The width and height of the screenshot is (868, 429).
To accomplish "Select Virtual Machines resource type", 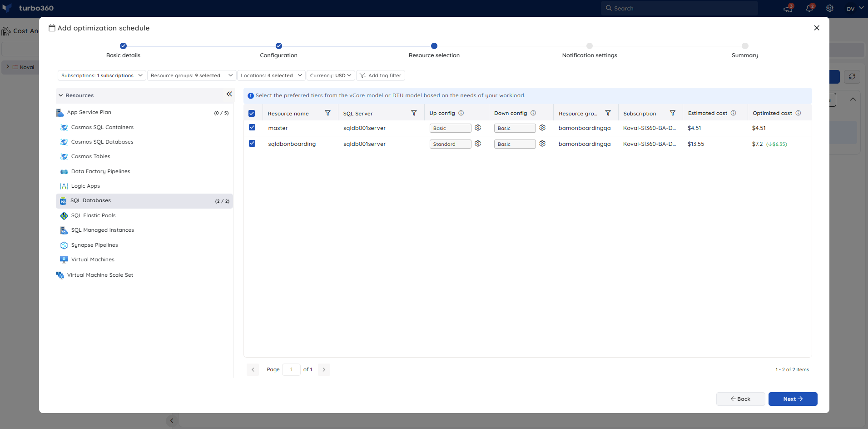I will (x=144, y=259).
